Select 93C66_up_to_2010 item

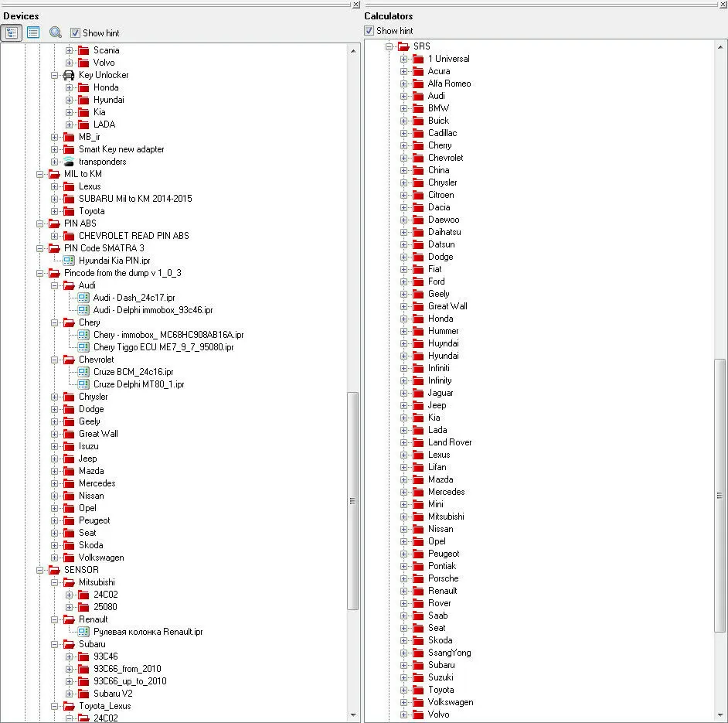[x=130, y=681]
